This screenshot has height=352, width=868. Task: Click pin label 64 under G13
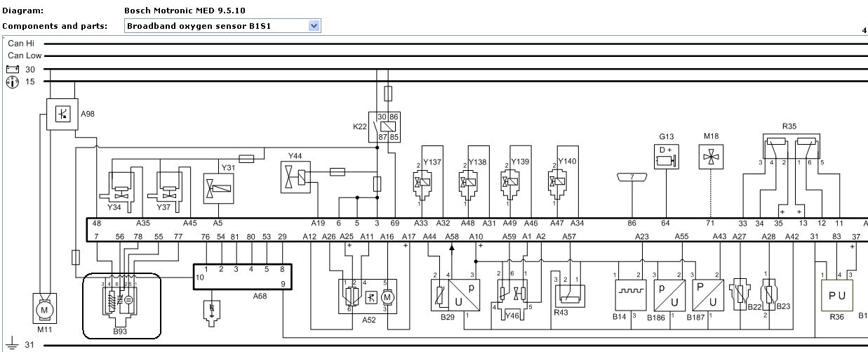click(666, 223)
